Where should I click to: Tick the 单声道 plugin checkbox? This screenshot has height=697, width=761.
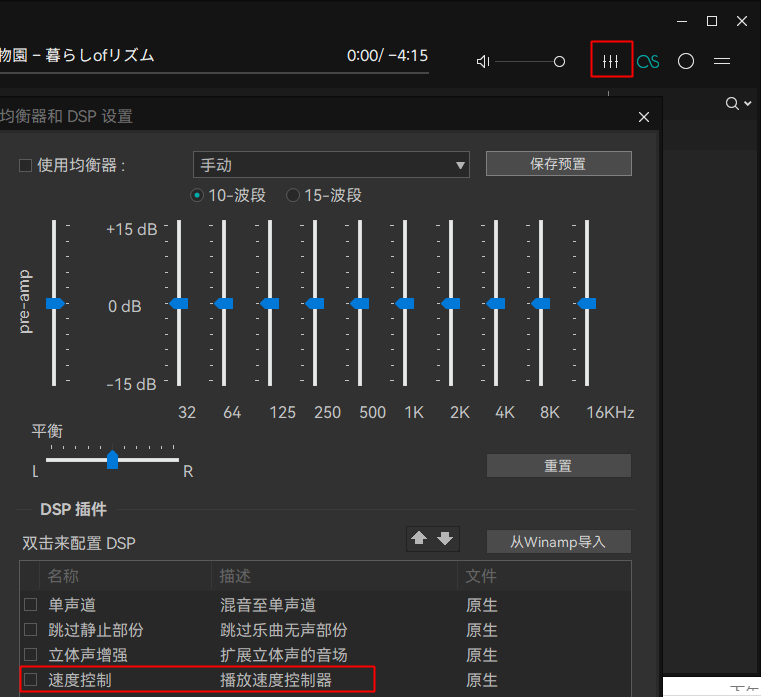coord(30,605)
